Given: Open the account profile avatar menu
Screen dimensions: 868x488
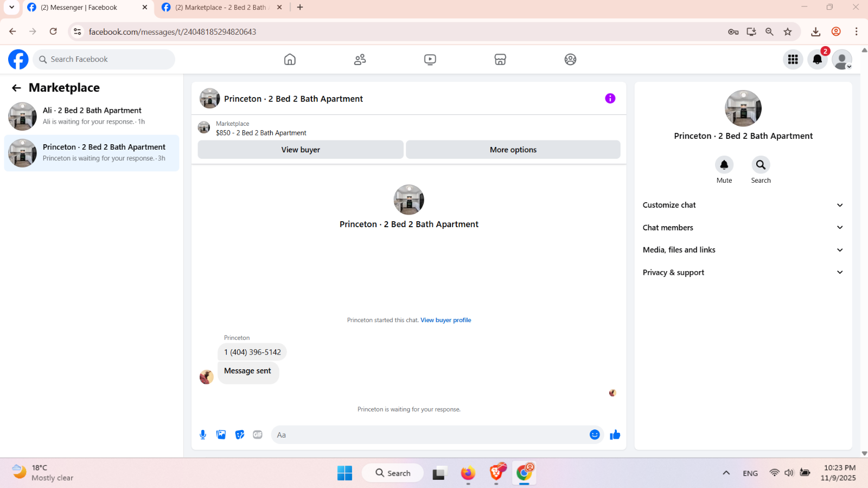Looking at the screenshot, I should pos(842,59).
